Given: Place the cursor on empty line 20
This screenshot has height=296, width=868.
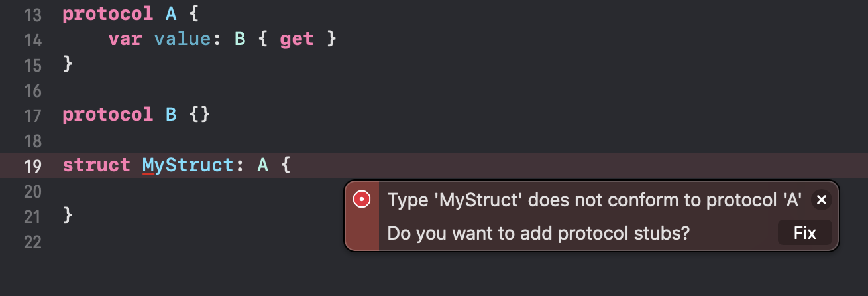Looking at the screenshot, I should pyautogui.click(x=199, y=191).
